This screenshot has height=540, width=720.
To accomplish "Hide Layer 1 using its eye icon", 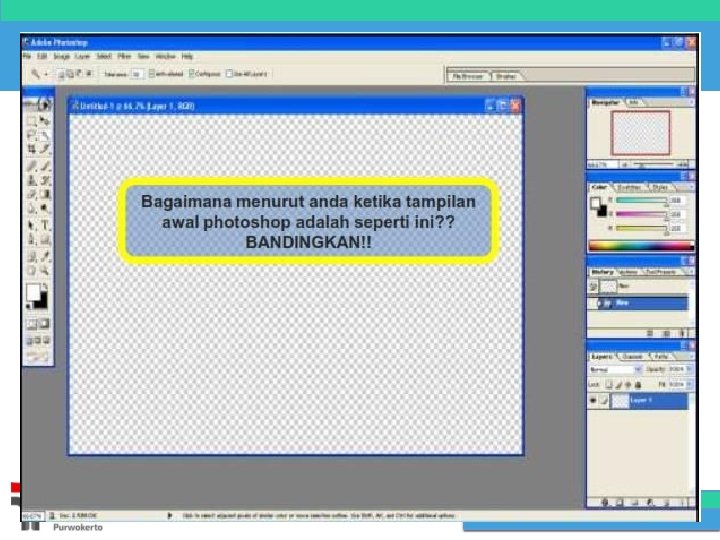I will coord(593,401).
